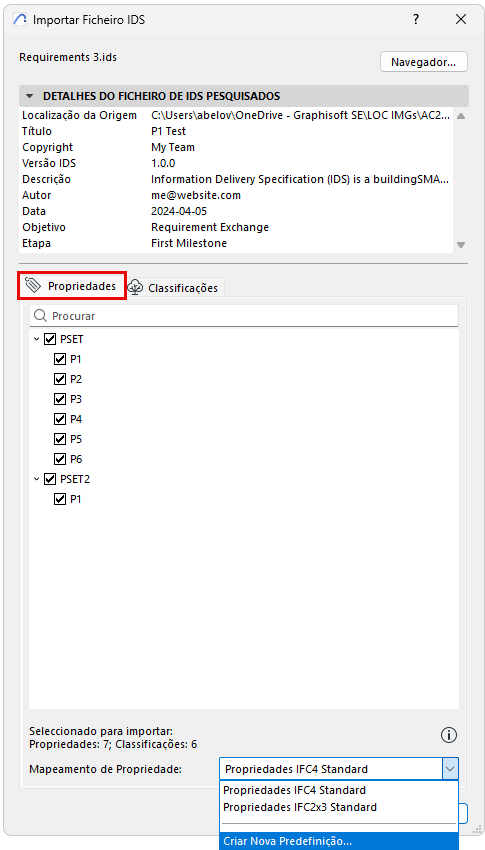The image size is (485, 850).
Task: Toggle the P4 checkbox under PSET
Action: (60, 419)
